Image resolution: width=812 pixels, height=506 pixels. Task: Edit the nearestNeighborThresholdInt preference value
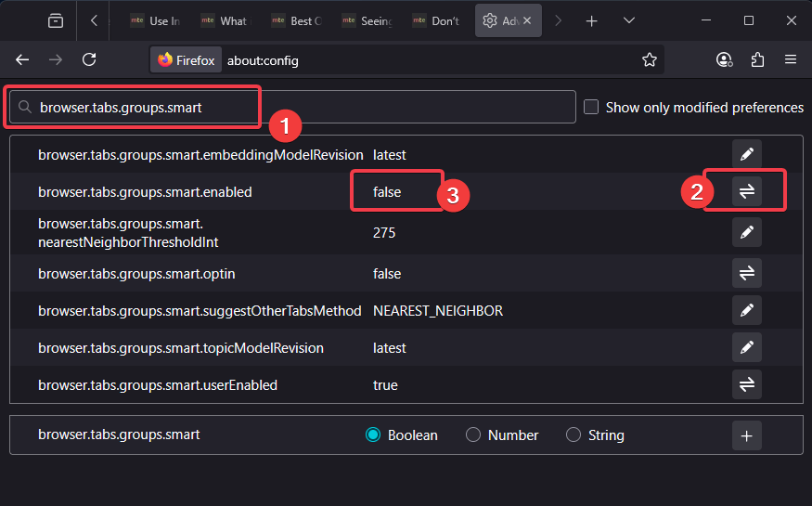click(746, 231)
